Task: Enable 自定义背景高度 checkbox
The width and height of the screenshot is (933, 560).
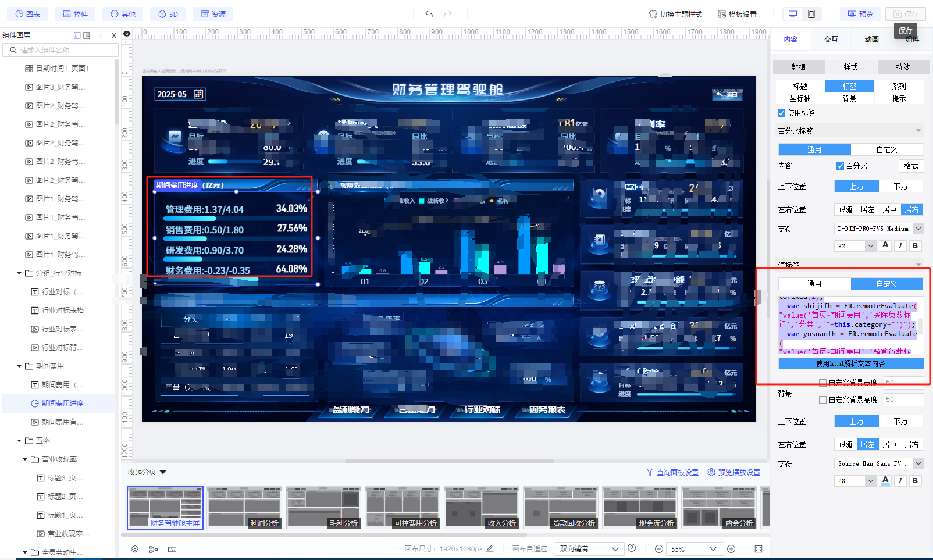Action: click(x=822, y=400)
